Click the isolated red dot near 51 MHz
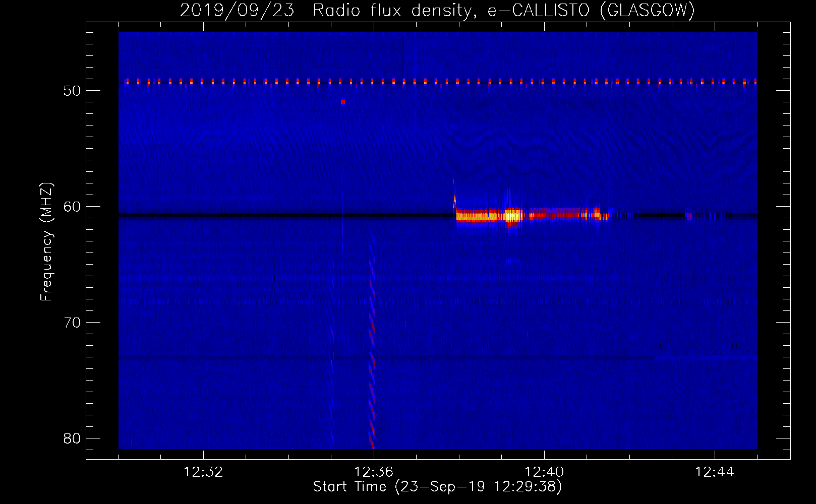 click(x=343, y=102)
